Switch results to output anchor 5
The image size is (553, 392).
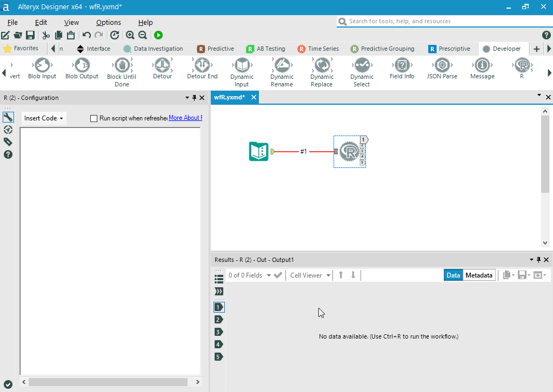coord(219,357)
